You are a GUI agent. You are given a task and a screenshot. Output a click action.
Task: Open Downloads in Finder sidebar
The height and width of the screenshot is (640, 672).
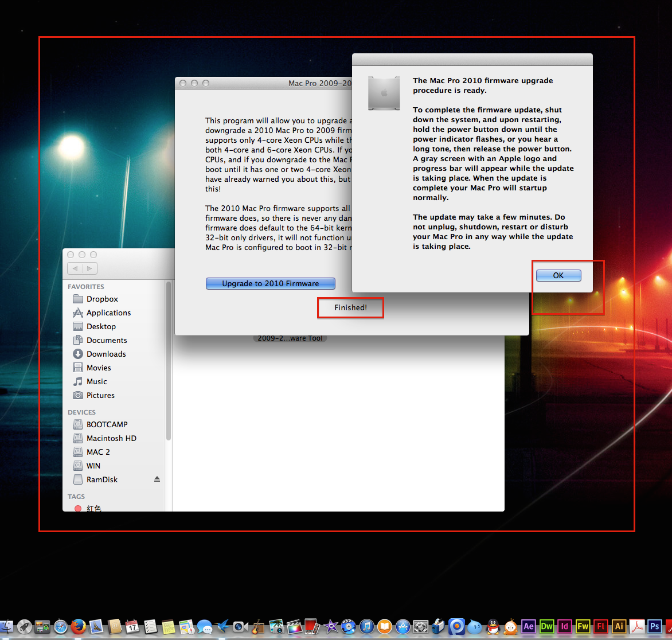point(99,354)
